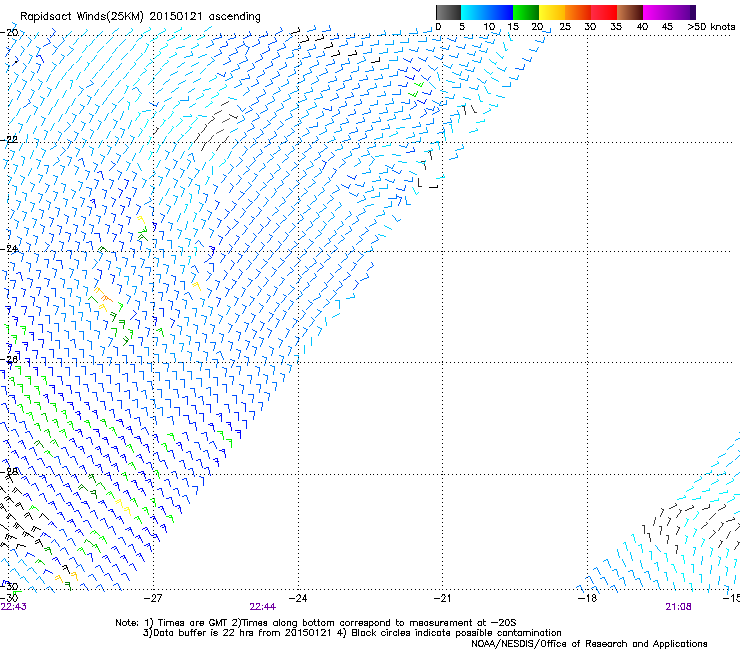The image size is (740, 650).
Task: Click the '-24' longitude label on bottom axis
Action: (298, 598)
